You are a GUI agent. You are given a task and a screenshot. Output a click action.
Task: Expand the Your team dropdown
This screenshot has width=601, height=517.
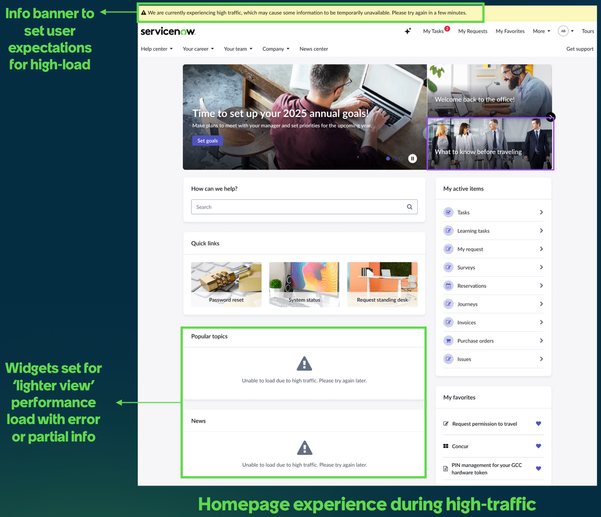[238, 49]
